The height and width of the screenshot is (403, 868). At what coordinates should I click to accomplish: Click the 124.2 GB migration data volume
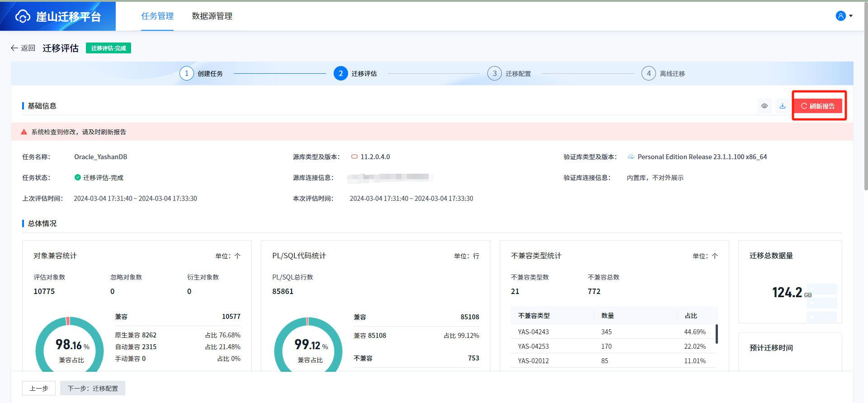pos(792,293)
